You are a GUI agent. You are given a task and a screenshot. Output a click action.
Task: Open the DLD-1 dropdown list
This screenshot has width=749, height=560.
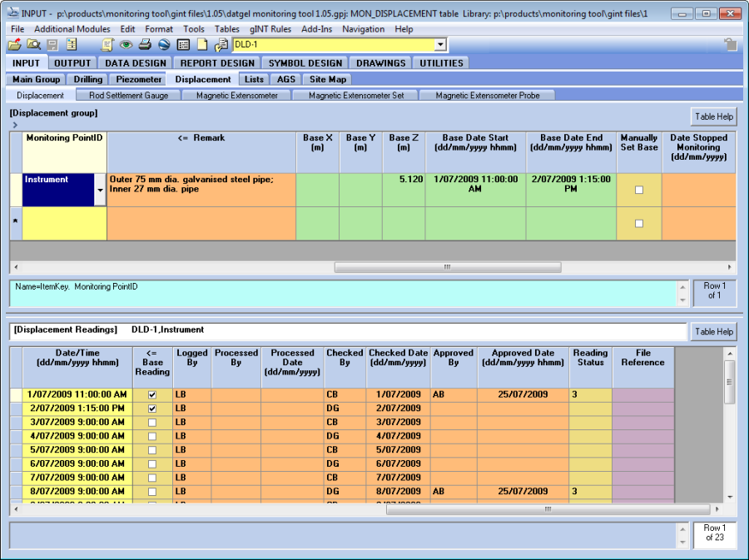[440, 45]
